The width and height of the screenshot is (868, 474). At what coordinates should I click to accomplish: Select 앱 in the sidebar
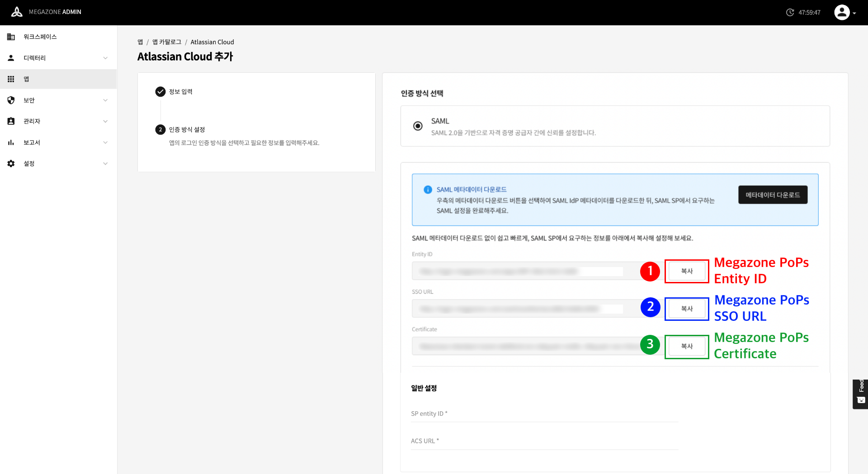pos(58,79)
